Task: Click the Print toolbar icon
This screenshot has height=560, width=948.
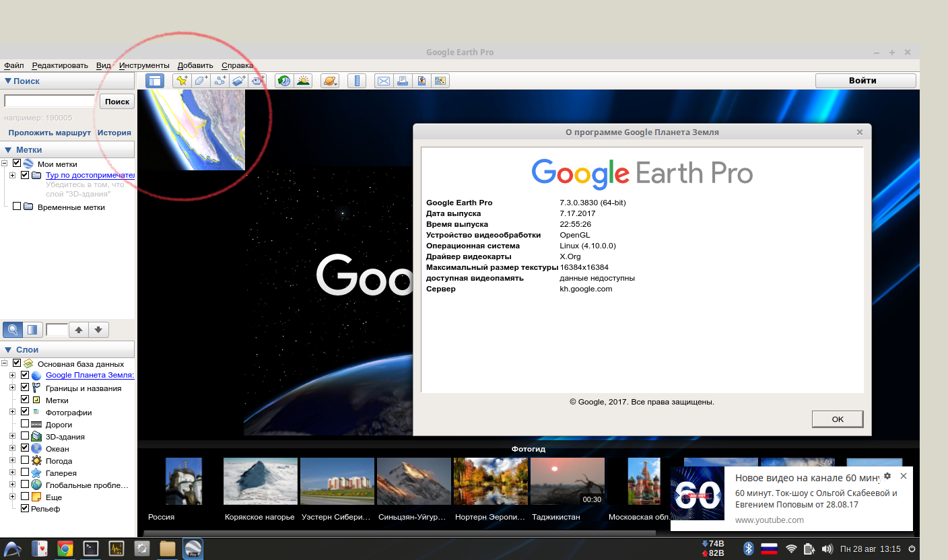Action: click(x=403, y=81)
